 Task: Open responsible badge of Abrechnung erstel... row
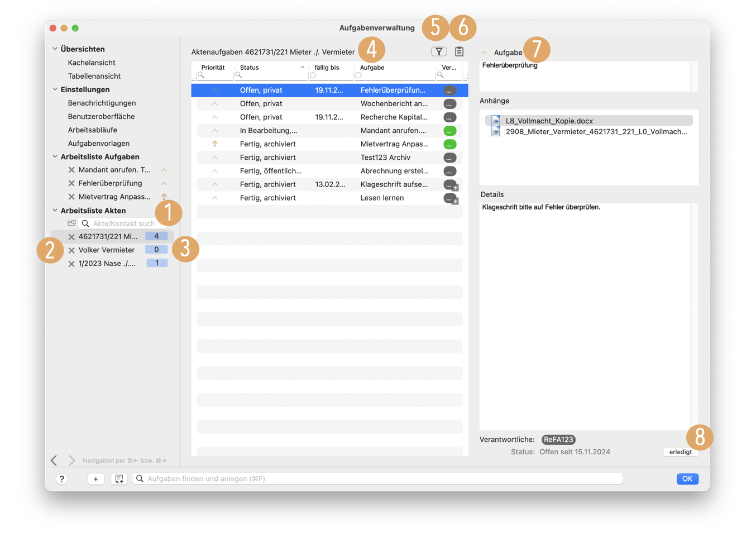click(x=449, y=171)
